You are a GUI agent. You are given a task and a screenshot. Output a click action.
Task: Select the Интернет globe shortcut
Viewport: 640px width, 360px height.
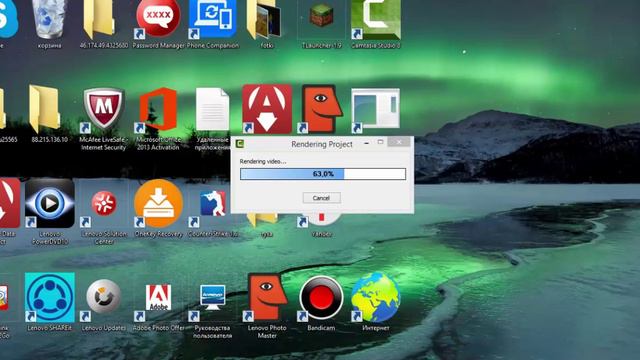(376, 298)
